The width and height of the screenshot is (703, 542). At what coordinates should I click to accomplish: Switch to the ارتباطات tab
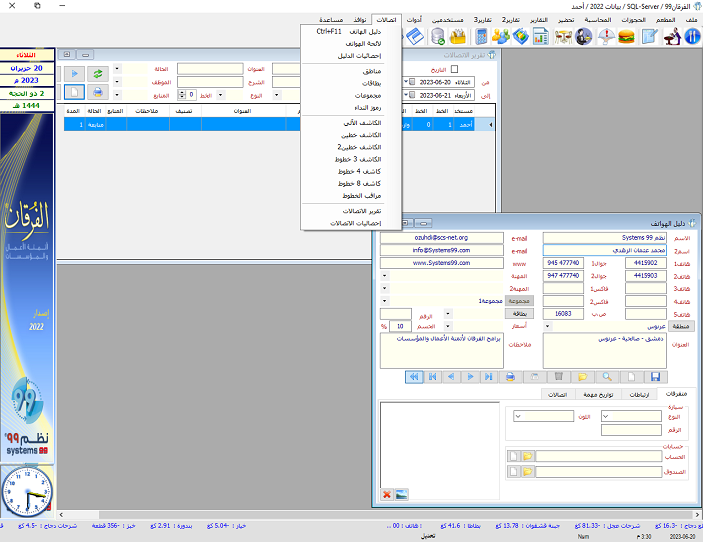click(x=641, y=395)
